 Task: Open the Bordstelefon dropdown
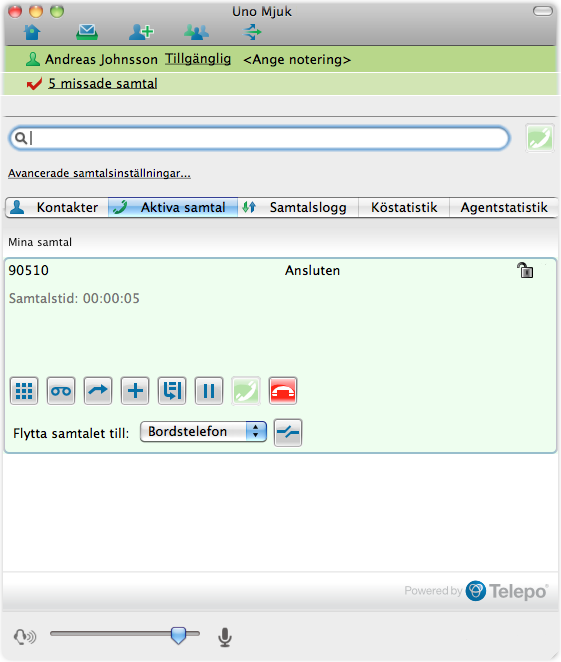(x=203, y=431)
